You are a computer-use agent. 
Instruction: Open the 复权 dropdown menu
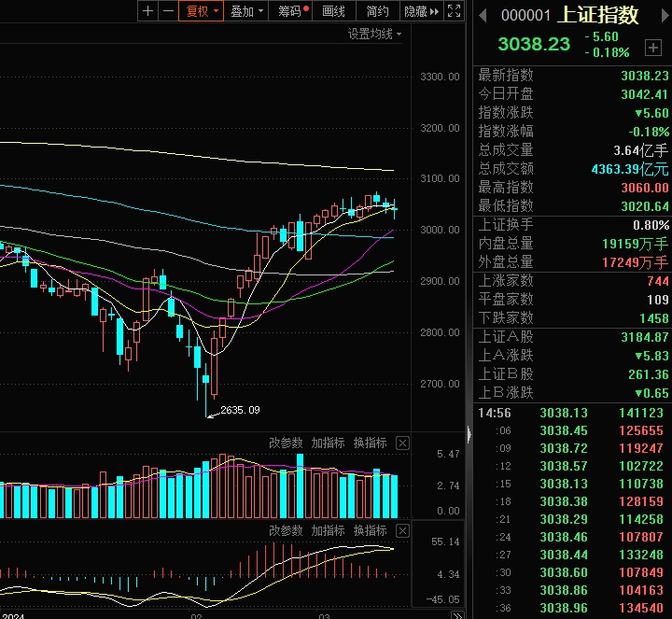201,10
